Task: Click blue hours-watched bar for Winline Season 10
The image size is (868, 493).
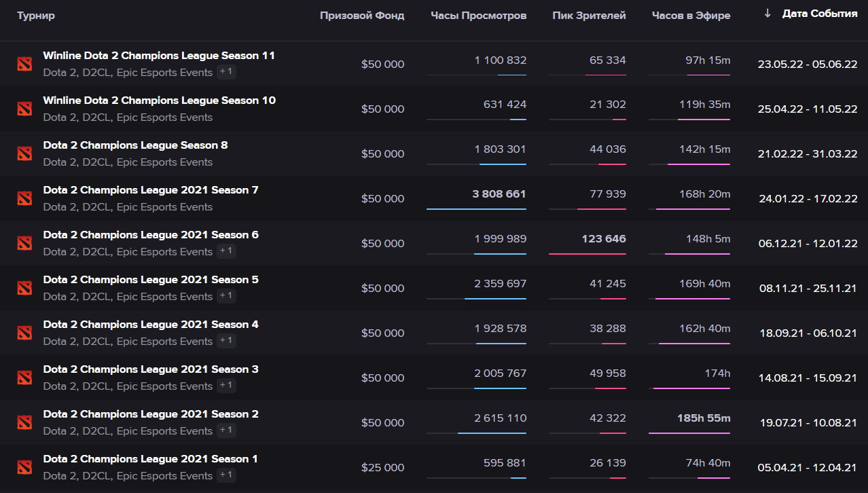Action: click(518, 120)
